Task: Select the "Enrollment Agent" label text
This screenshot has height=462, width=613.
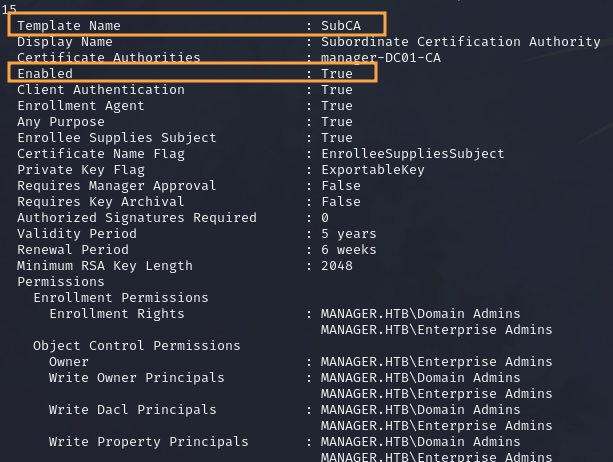Action: 81,106
